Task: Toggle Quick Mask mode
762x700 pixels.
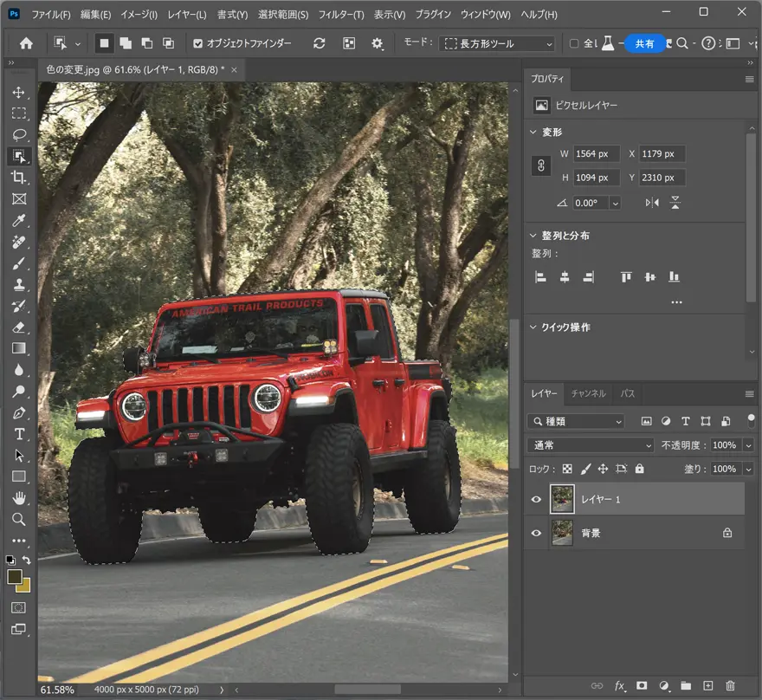Action: (18, 607)
